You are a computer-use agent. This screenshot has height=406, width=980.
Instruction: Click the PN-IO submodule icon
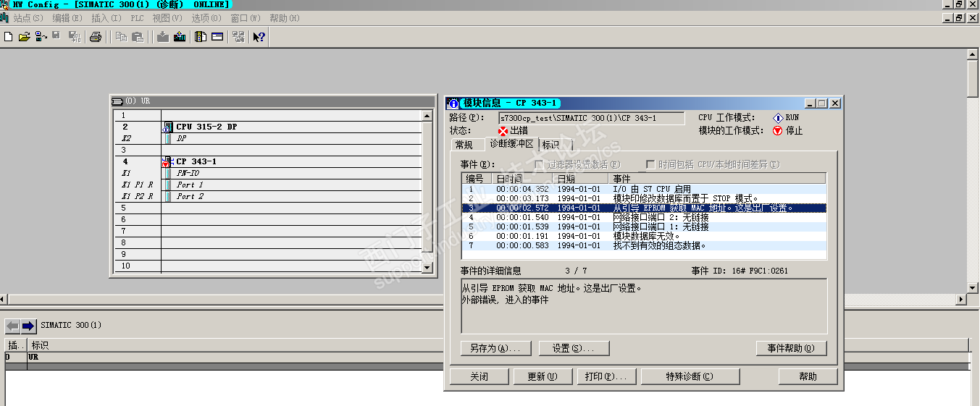[x=168, y=173]
